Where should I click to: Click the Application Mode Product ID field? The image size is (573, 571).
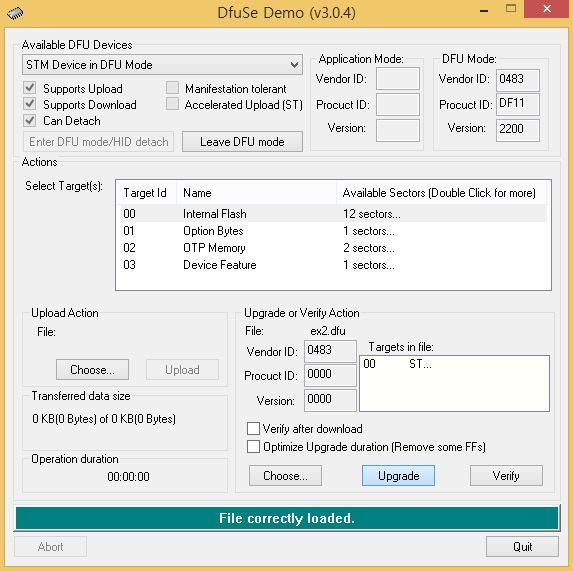[398, 104]
